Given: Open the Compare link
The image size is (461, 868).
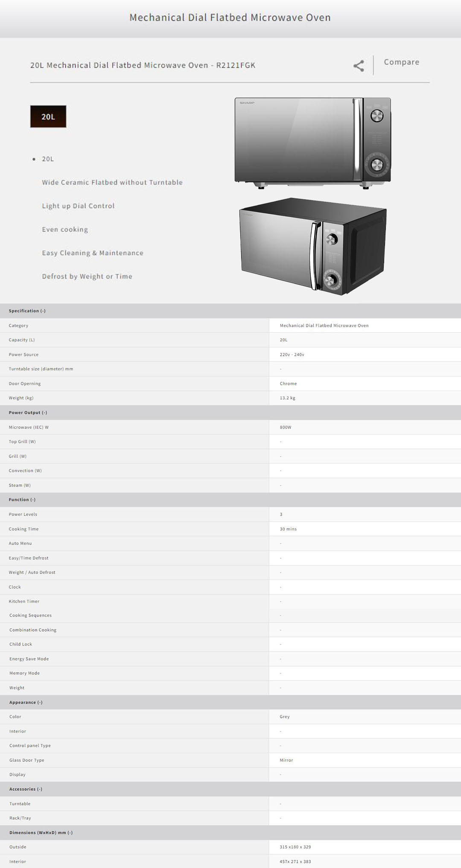Looking at the screenshot, I should pos(401,62).
